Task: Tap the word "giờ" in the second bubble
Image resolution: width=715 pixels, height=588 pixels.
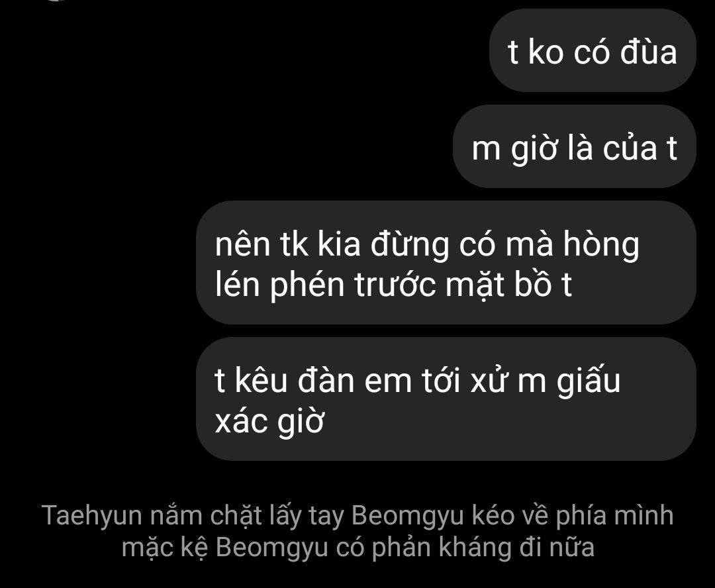Action: [x=534, y=148]
